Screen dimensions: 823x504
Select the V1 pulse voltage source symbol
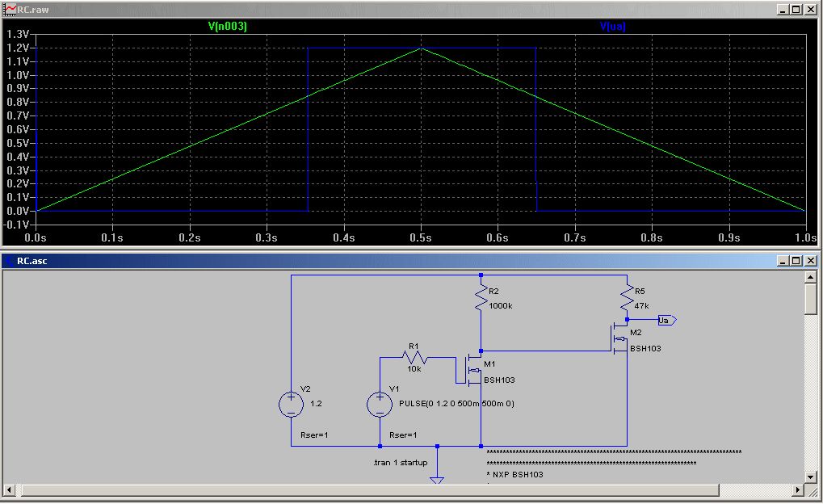tap(380, 405)
